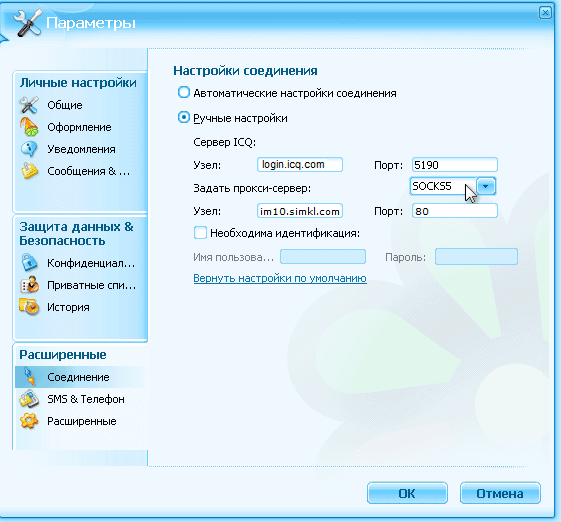Click the ICQ server port 5190 field

click(455, 165)
